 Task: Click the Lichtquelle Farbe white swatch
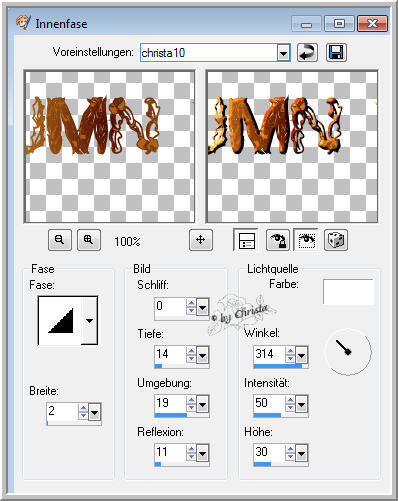[x=348, y=292]
